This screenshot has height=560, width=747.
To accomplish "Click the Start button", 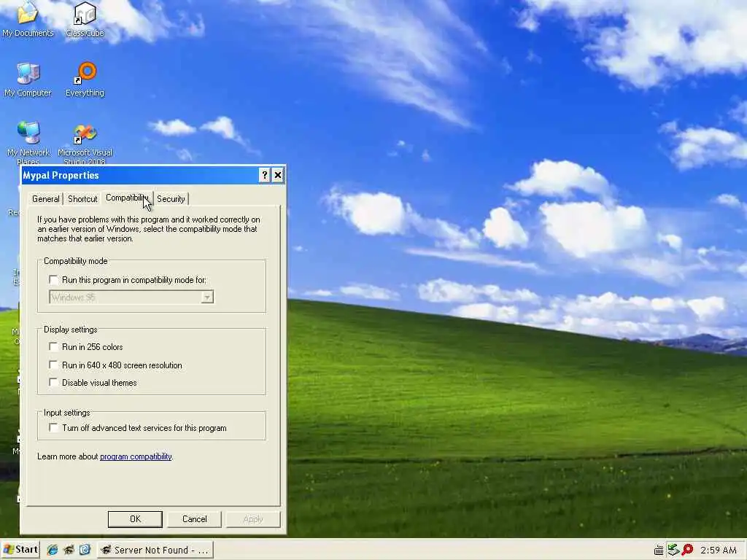I will click(20, 550).
